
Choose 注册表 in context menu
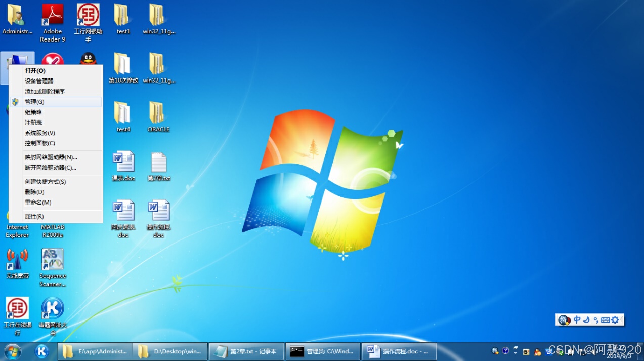56,123
